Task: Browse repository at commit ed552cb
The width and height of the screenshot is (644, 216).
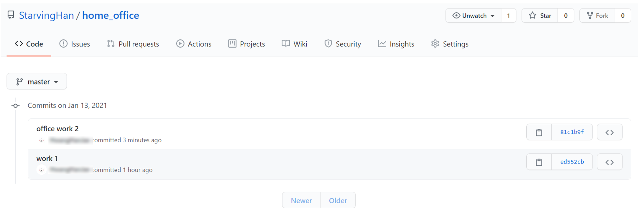Action: coord(610,162)
